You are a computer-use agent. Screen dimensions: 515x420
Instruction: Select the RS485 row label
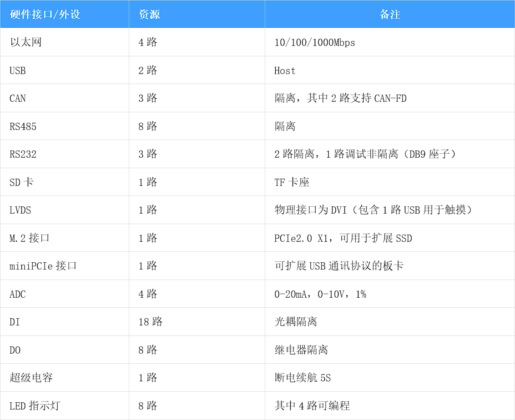click(23, 126)
